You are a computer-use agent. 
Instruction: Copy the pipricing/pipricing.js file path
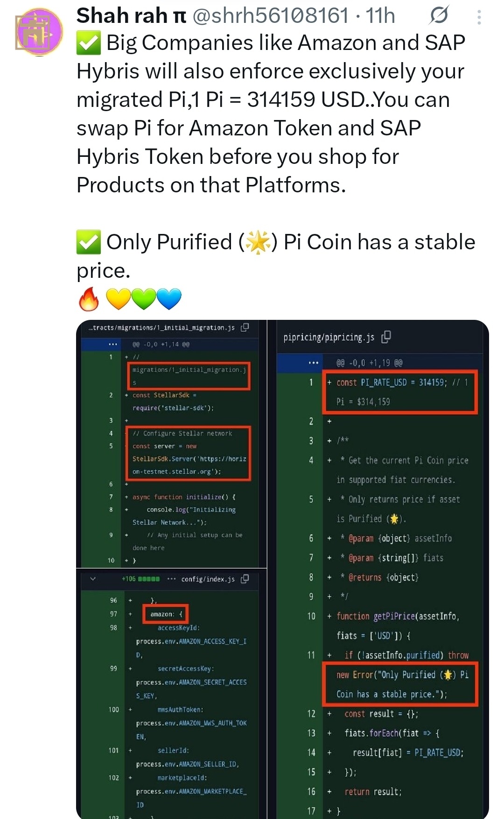click(386, 337)
